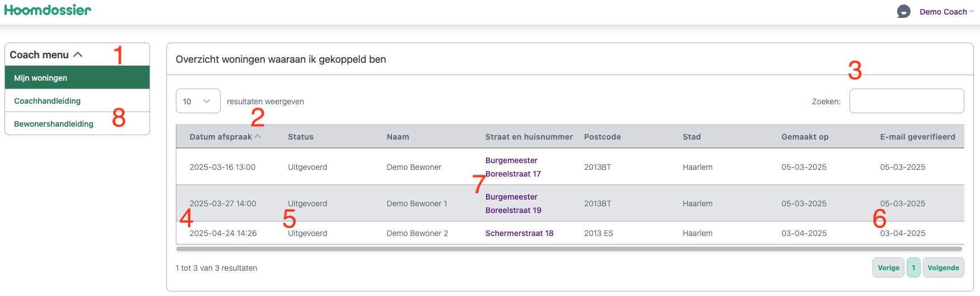
Task: Open Bewonershandleiding menu item
Action: coord(54,124)
